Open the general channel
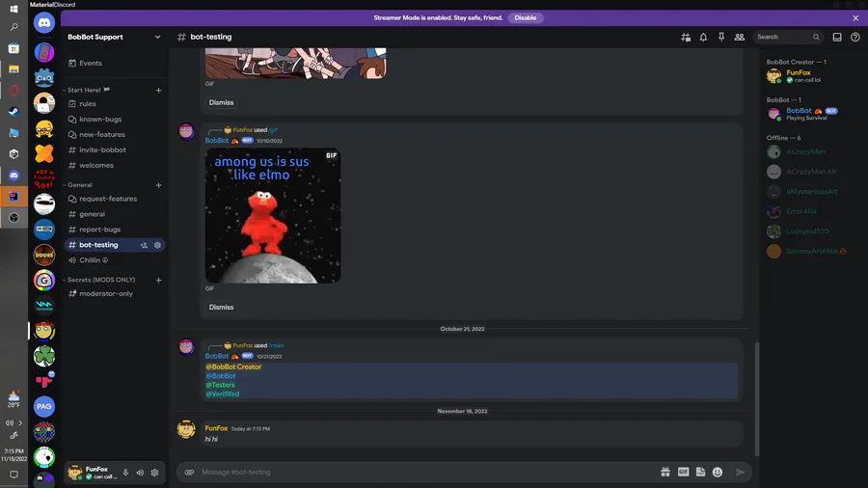The image size is (868, 488). pos(115,214)
